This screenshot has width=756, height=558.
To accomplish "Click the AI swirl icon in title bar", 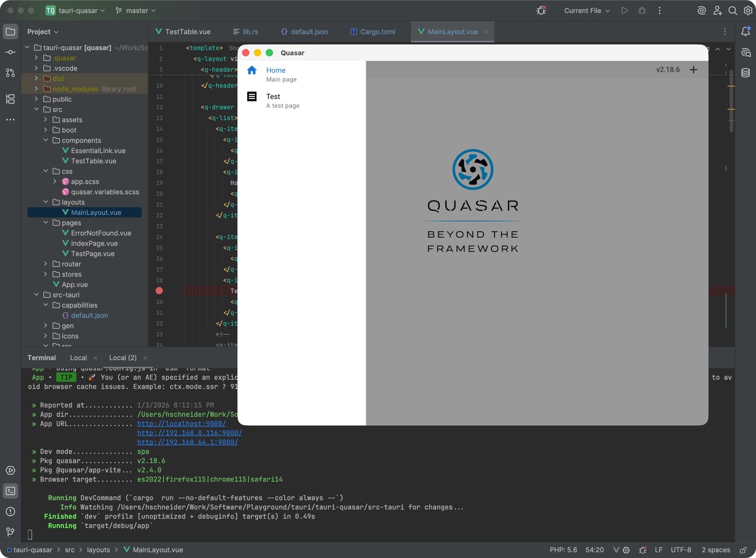I will click(x=701, y=10).
